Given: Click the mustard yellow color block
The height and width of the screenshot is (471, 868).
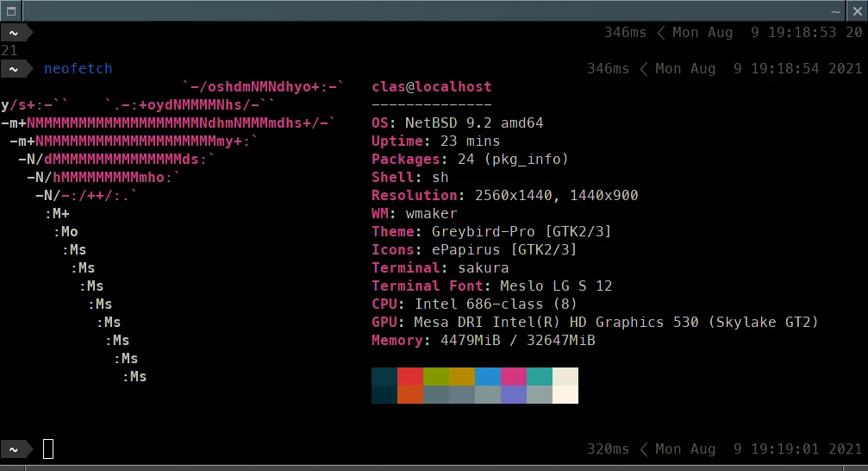Looking at the screenshot, I should (462, 376).
